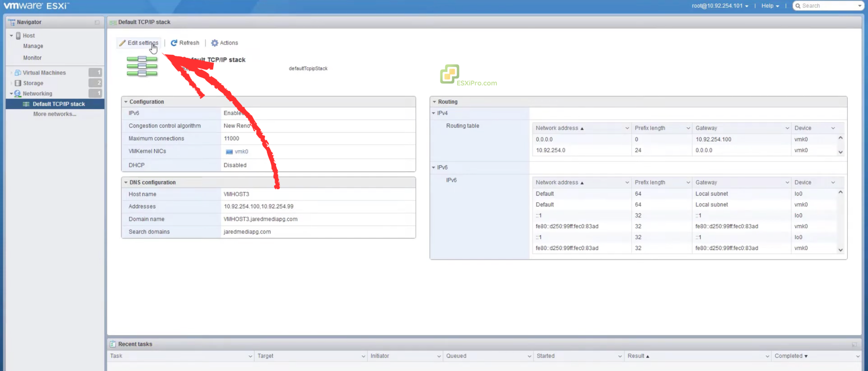This screenshot has height=371, width=868.
Task: Click the Storage icon in Navigator
Action: point(18,83)
